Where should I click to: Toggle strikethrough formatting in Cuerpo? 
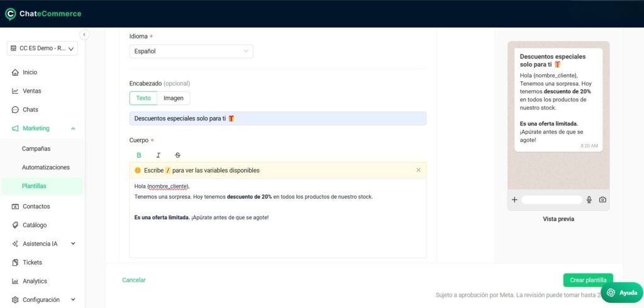pos(177,155)
